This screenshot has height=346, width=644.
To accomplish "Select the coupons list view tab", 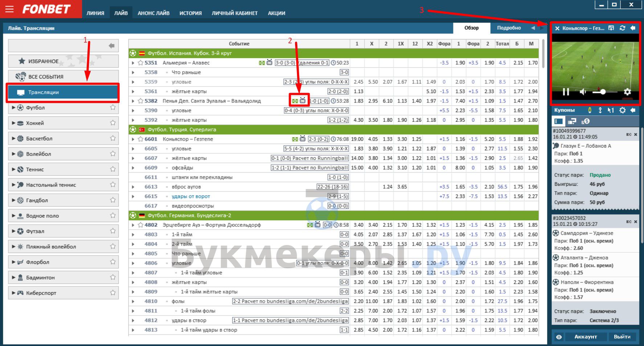I will pyautogui.click(x=558, y=121).
